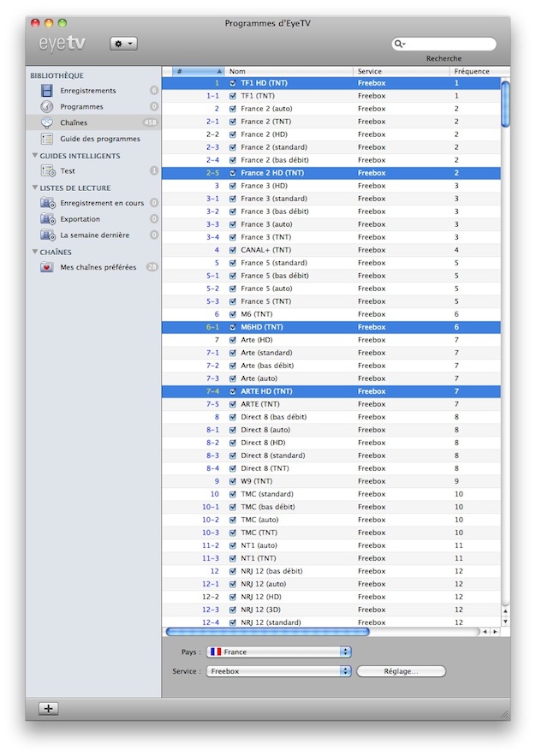Toggle the NRJ 12 (3D) checkbox
The height and width of the screenshot is (756, 536).
pos(233,610)
